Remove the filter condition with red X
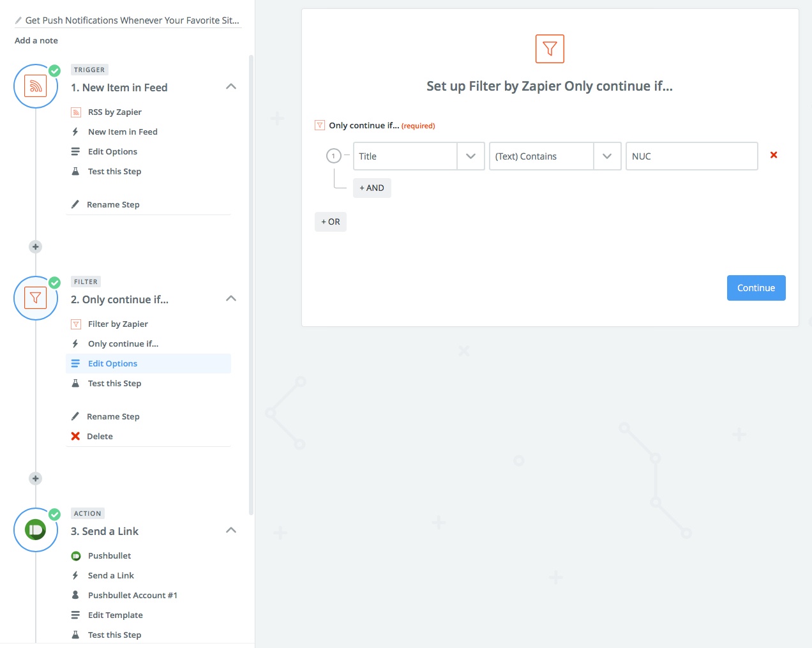Viewport: 812px width, 648px height. (774, 155)
